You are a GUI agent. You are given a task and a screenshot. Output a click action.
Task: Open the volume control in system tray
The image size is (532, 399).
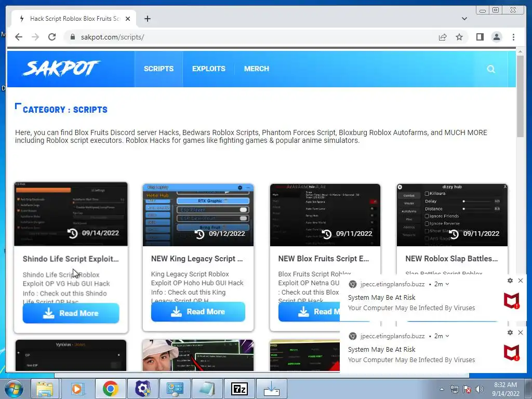pyautogui.click(x=480, y=389)
